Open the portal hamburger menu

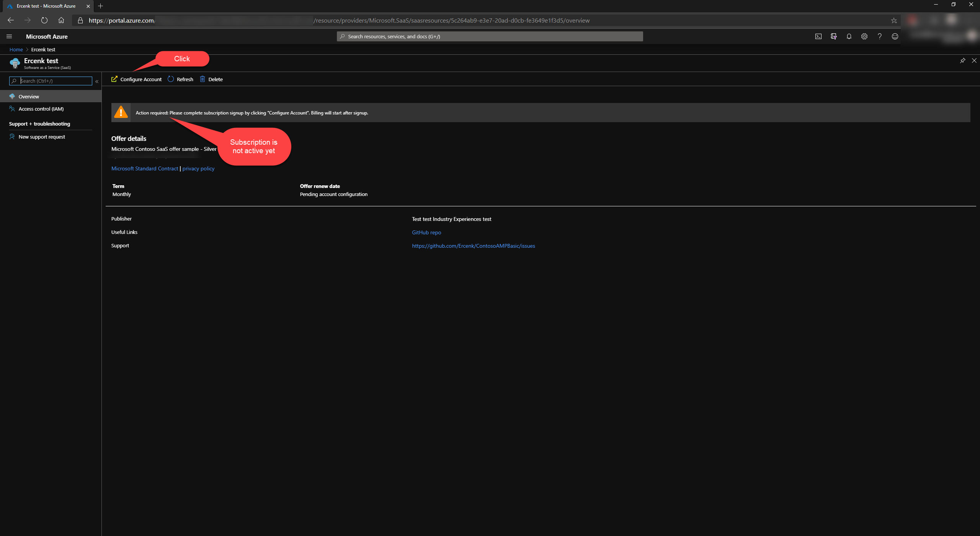click(9, 36)
